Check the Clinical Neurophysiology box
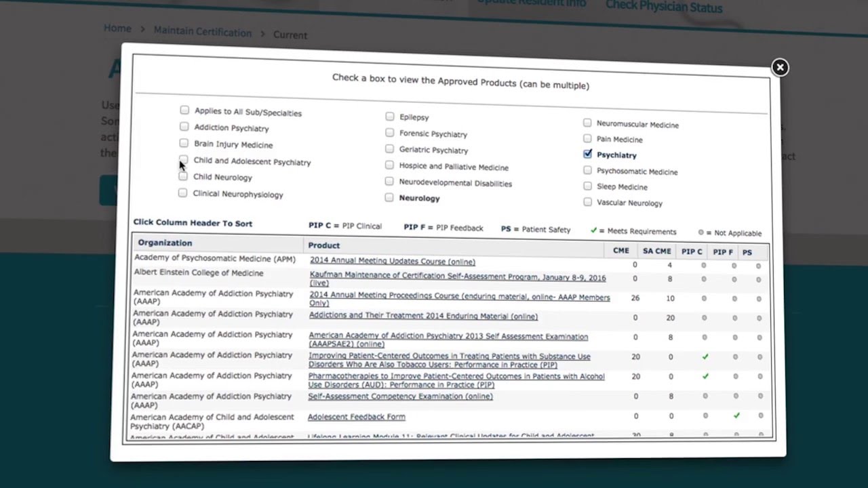 click(x=182, y=193)
